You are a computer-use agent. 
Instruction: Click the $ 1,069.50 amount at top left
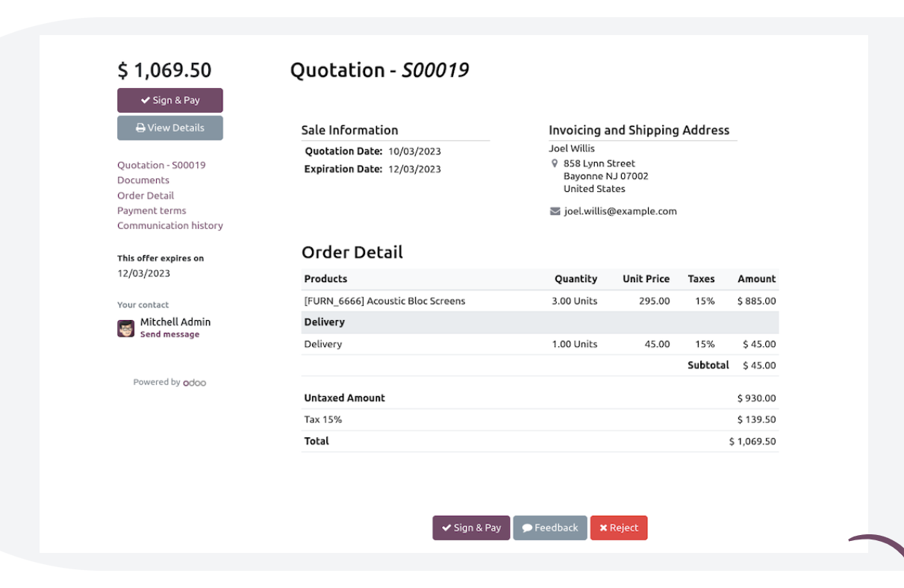coord(164,70)
